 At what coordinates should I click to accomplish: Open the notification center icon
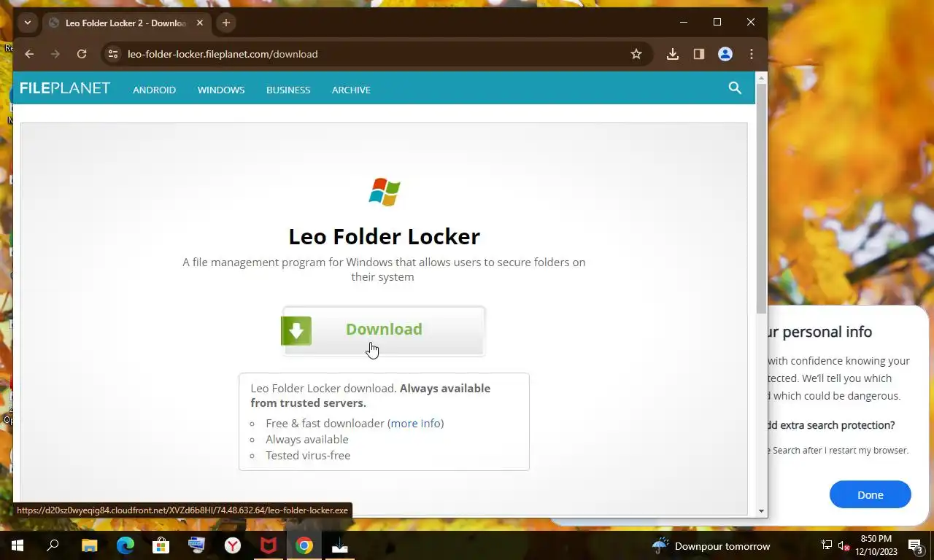(915, 545)
